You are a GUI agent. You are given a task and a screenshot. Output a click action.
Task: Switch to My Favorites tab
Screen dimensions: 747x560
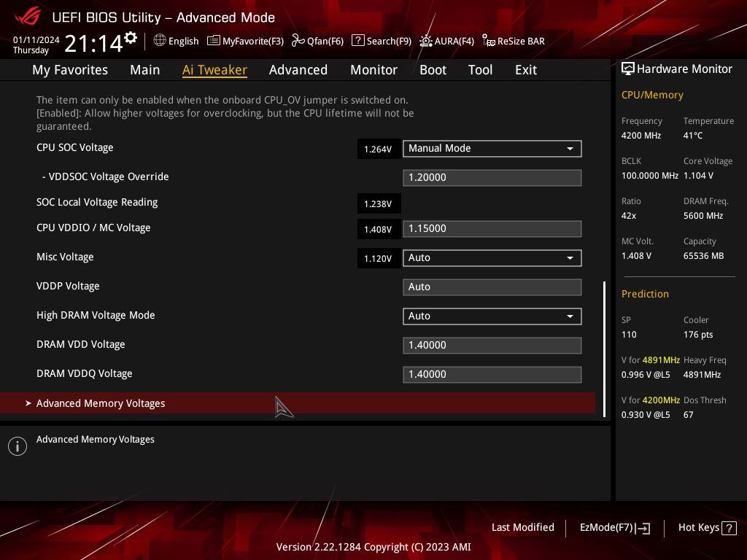coord(70,70)
